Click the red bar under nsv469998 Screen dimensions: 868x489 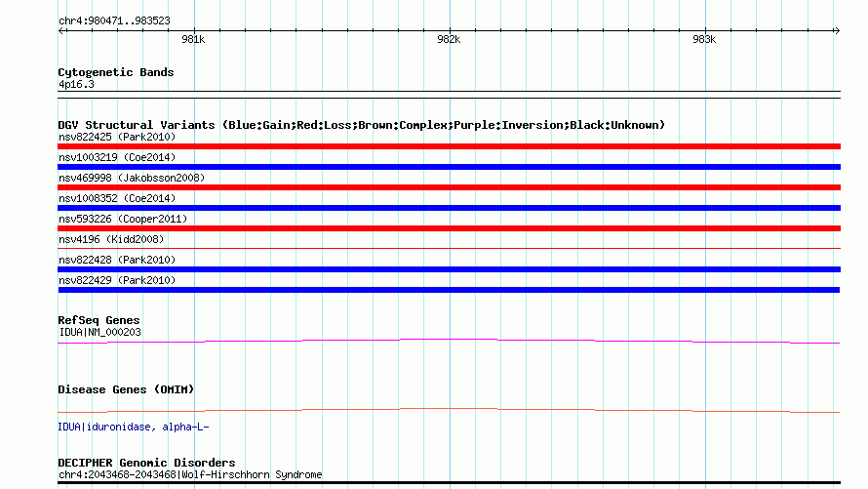pyautogui.click(x=449, y=187)
